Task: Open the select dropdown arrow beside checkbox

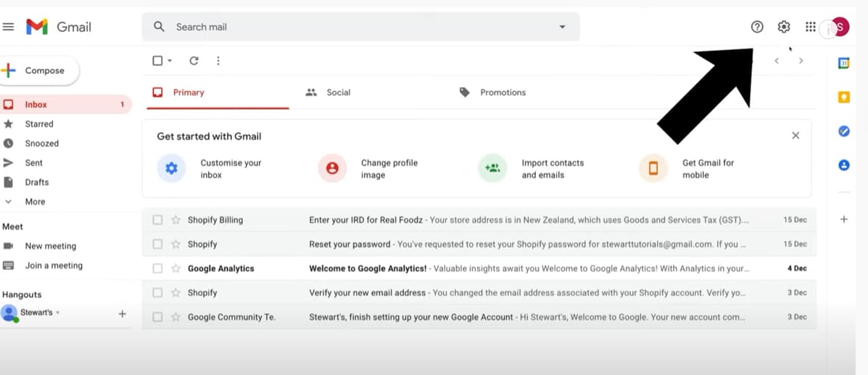Action: (170, 61)
